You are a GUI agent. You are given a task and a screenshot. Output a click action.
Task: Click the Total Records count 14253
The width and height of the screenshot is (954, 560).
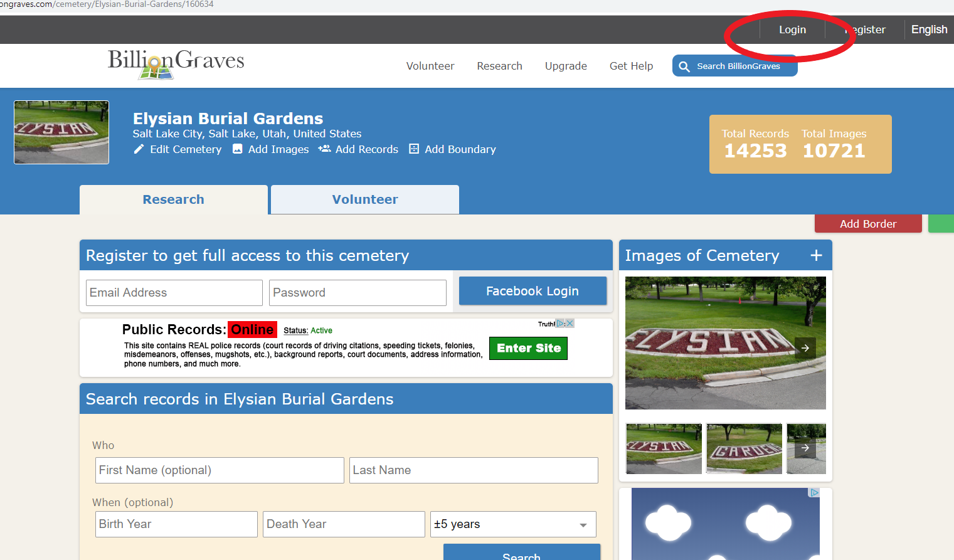coord(755,151)
